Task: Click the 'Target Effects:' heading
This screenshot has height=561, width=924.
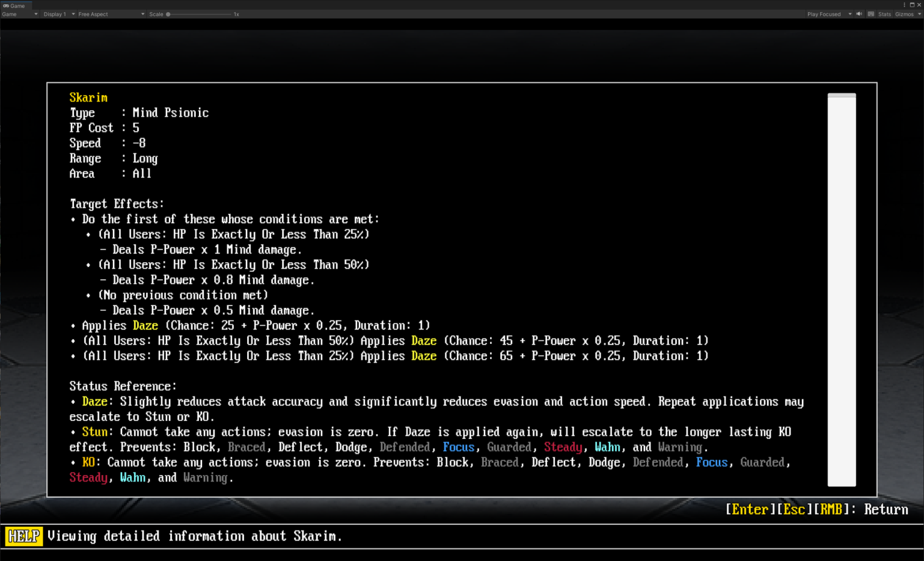Action: 117,204
